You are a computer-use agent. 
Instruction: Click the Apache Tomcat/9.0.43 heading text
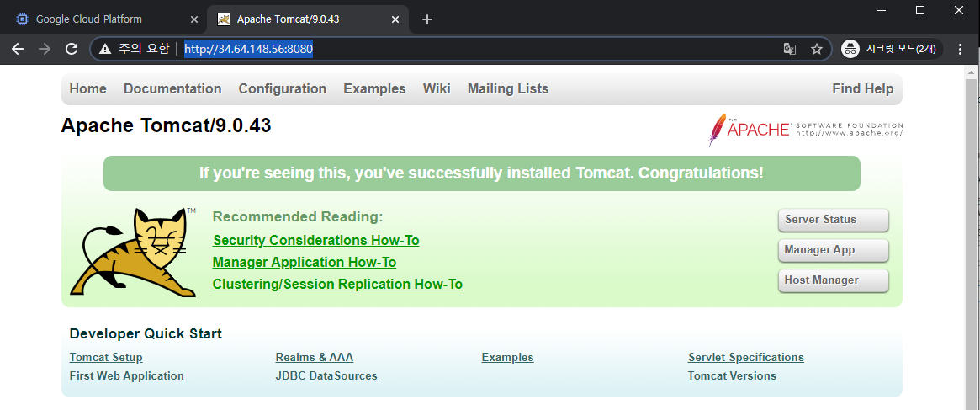(167, 125)
